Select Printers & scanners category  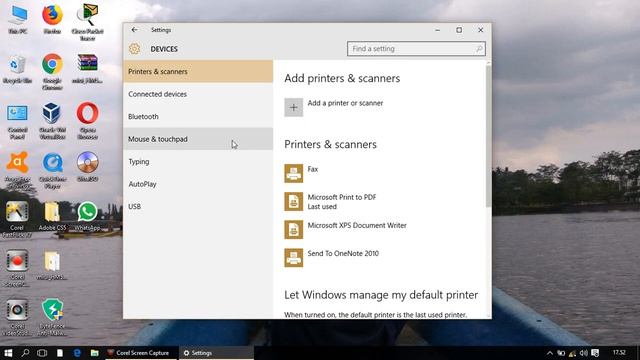[x=198, y=71]
